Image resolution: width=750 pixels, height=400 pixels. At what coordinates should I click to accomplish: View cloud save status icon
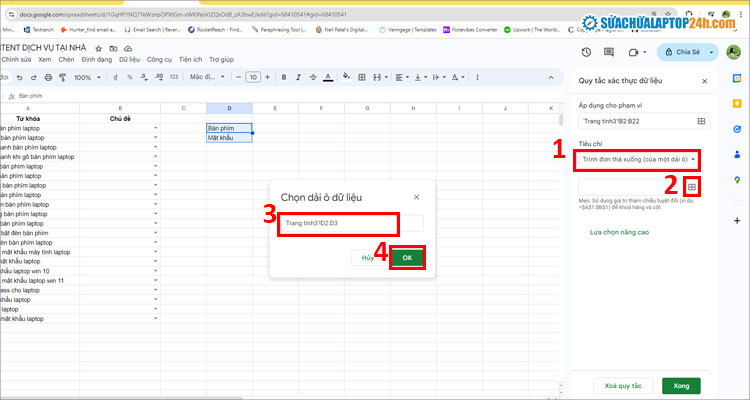click(128, 48)
